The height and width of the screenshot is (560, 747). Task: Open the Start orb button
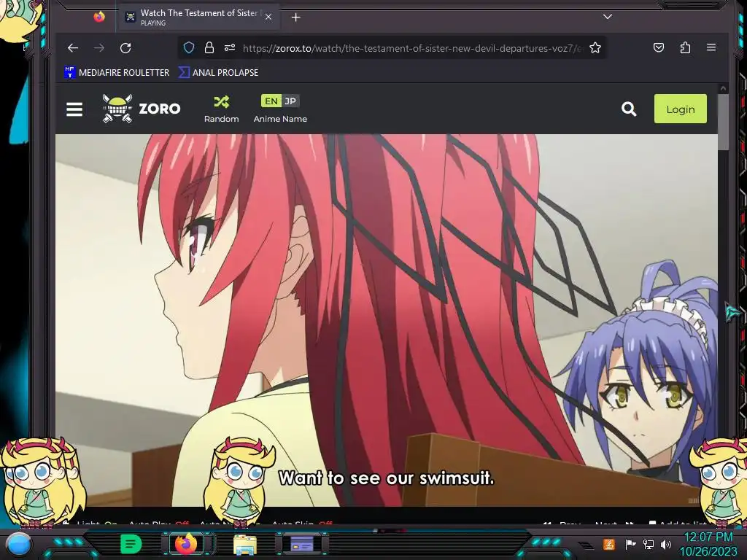point(20,544)
